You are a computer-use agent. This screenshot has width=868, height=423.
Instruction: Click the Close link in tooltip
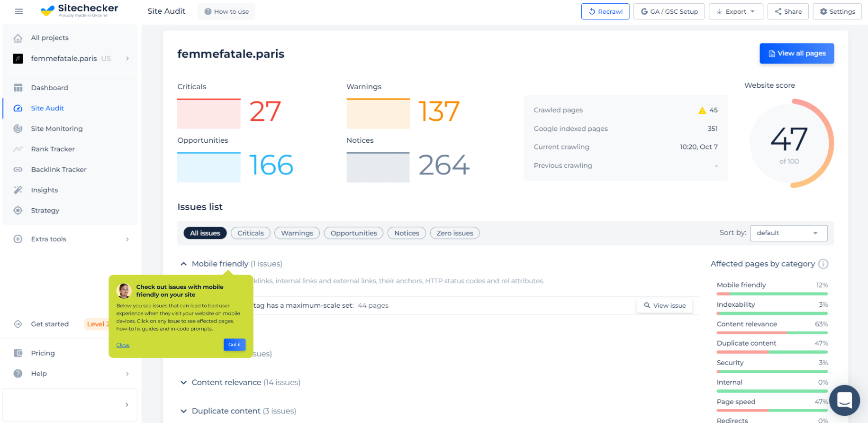(x=123, y=345)
